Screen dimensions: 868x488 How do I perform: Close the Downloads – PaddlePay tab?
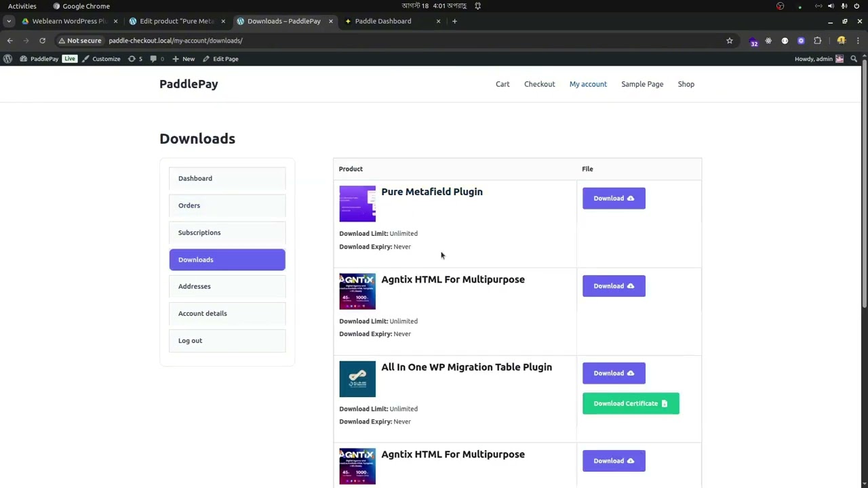tap(330, 21)
